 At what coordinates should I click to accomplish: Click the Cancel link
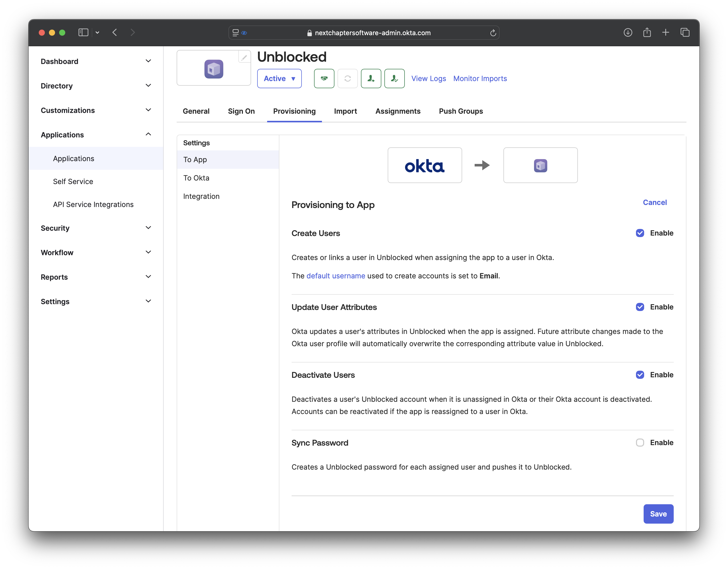point(655,202)
